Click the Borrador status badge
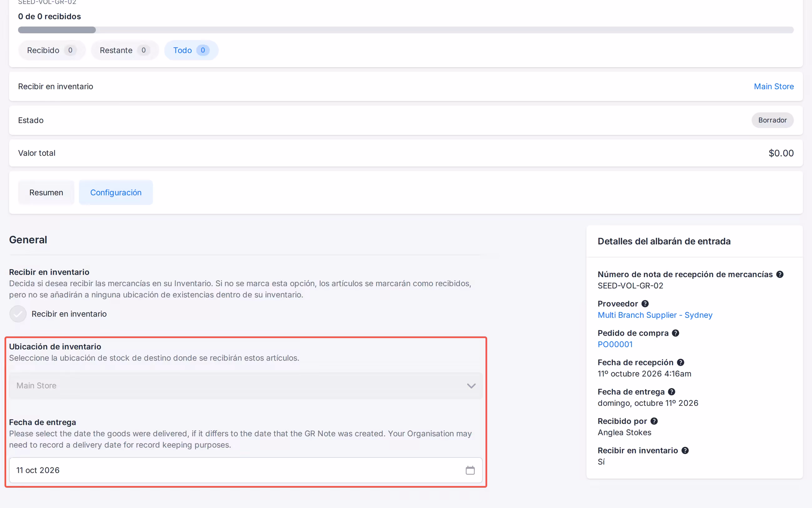 click(x=772, y=120)
